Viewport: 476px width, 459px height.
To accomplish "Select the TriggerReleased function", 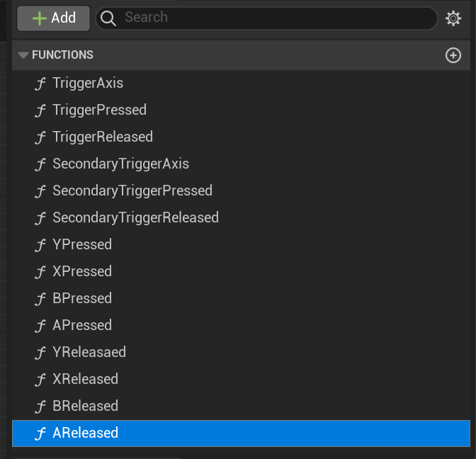I will pos(103,137).
